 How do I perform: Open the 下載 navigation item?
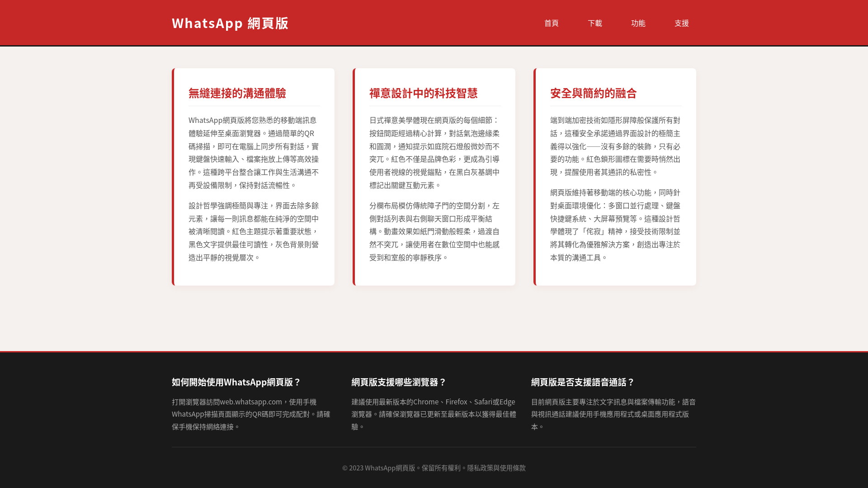[x=594, y=23]
